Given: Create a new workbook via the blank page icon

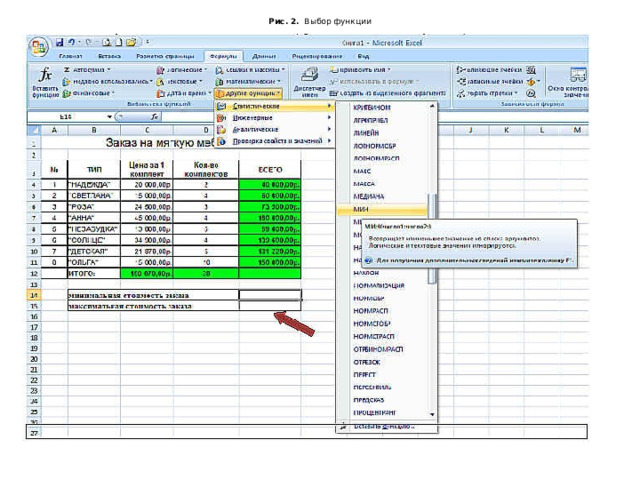Looking at the screenshot, I should point(119,42).
